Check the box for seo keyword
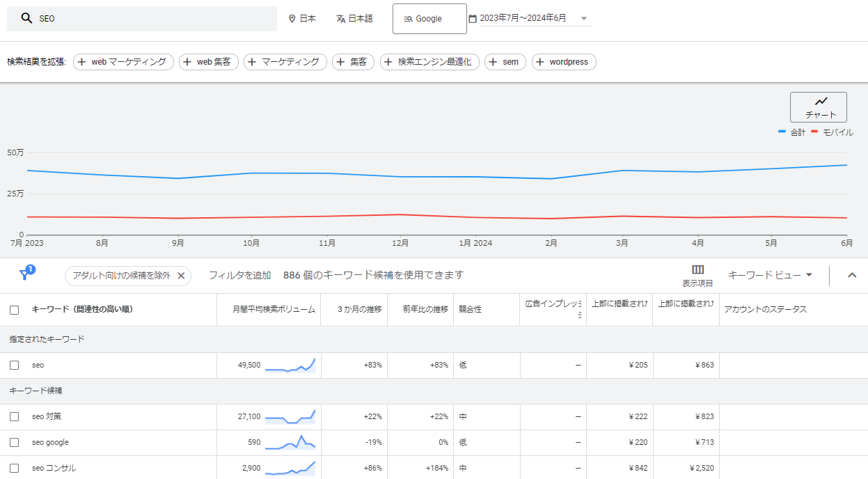 [x=15, y=366]
